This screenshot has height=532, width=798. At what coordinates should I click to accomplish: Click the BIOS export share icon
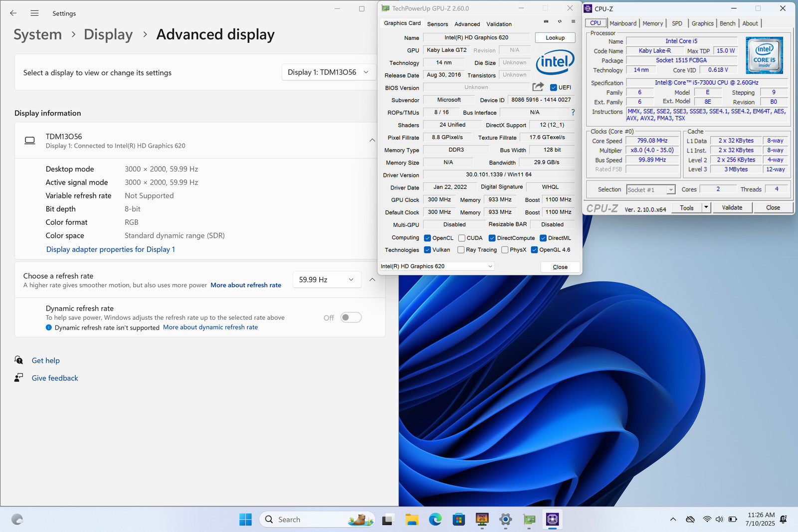click(x=538, y=87)
